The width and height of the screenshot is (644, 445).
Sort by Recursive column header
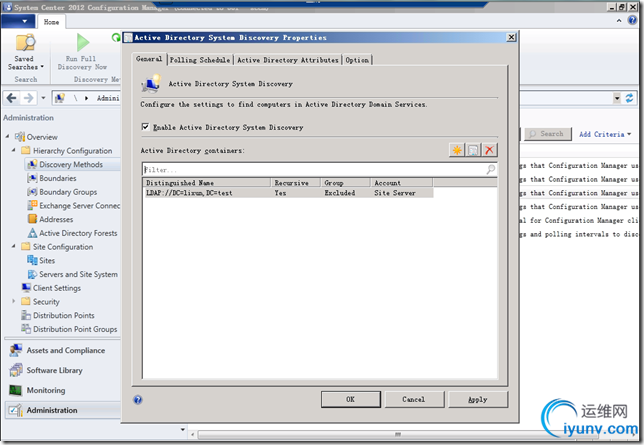295,182
